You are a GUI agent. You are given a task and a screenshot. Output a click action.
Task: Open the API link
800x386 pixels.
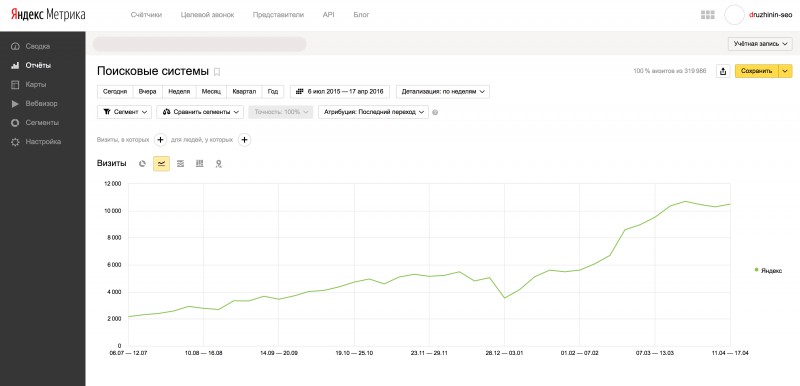coord(329,15)
